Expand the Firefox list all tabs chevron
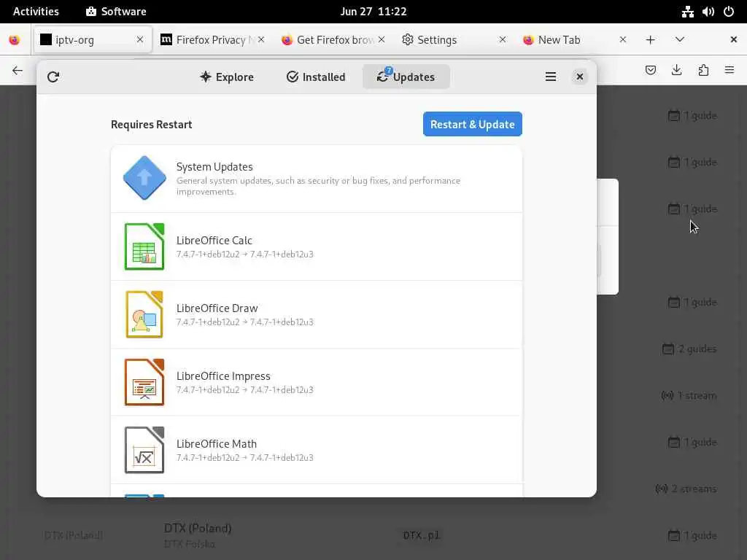This screenshot has width=747, height=560. [680, 39]
